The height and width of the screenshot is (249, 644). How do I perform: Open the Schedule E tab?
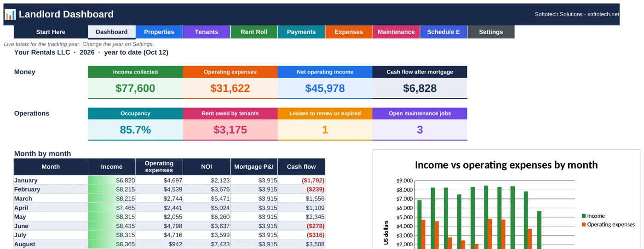pyautogui.click(x=443, y=32)
